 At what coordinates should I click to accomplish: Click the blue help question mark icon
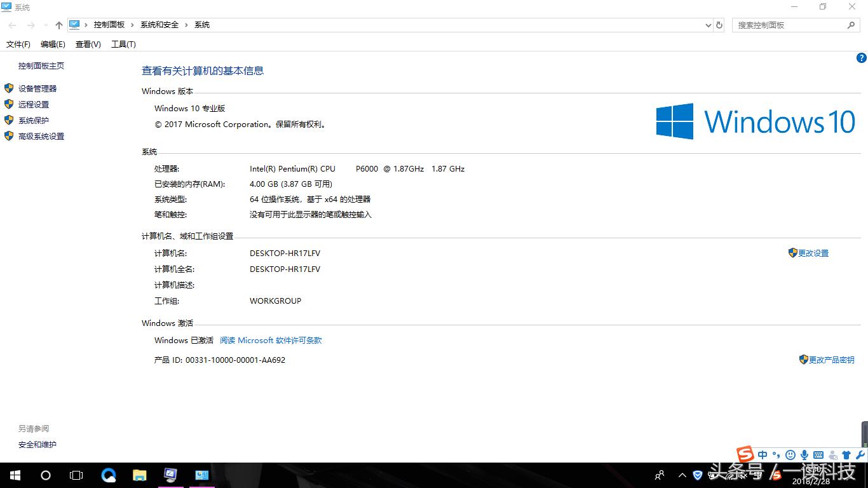(862, 58)
